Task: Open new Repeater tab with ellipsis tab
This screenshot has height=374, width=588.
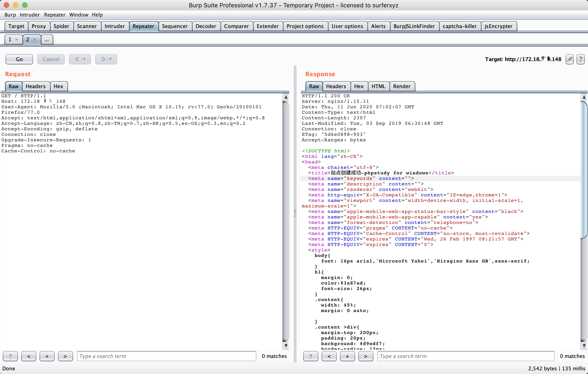Action: point(47,39)
